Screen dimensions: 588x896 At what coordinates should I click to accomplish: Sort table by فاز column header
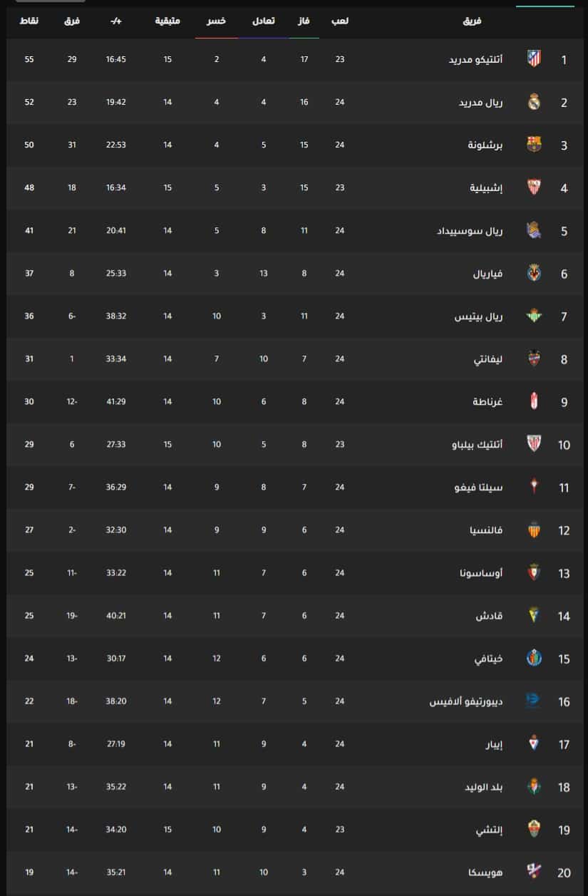pos(304,21)
